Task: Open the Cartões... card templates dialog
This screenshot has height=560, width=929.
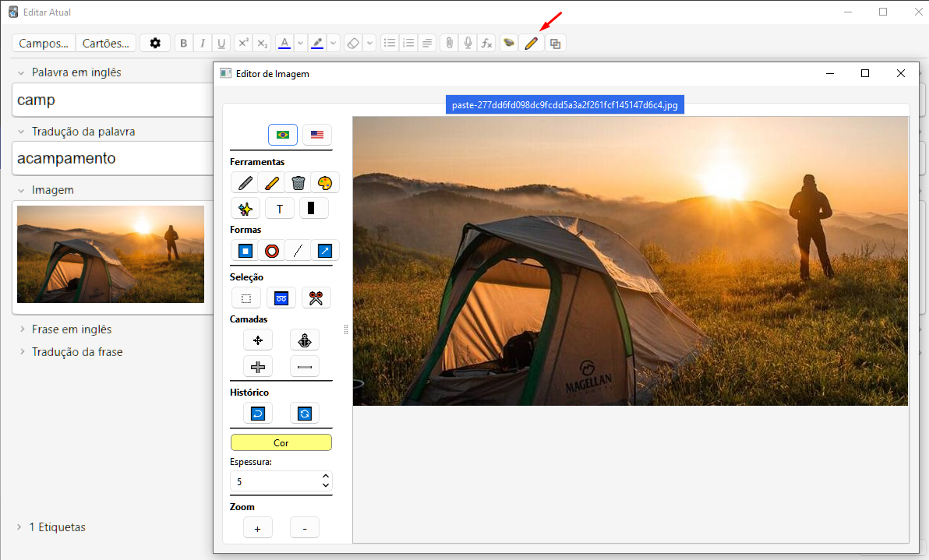Action: click(x=107, y=44)
